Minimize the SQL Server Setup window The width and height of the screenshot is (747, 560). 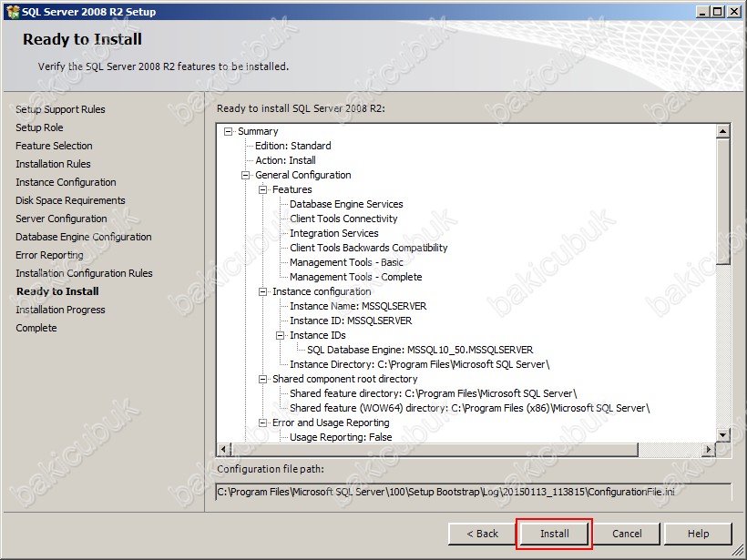point(702,12)
